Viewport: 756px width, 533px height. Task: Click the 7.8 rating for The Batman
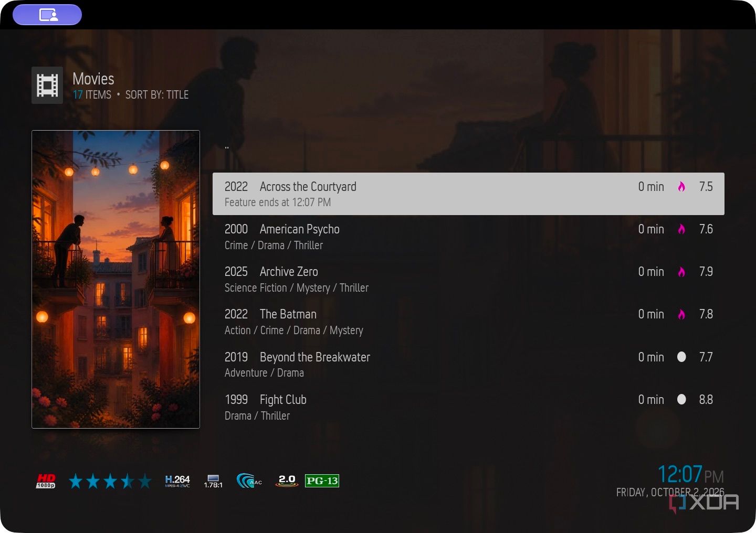coord(706,314)
